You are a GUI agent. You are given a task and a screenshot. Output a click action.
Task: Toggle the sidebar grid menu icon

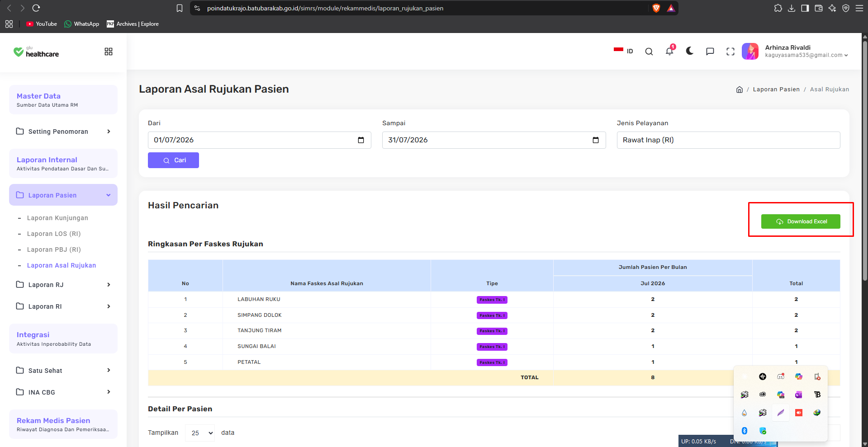pos(109,52)
